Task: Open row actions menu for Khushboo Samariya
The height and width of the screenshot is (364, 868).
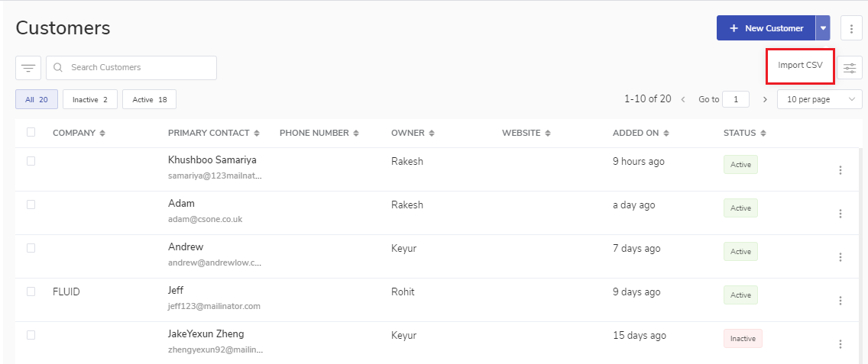Action: point(840,170)
